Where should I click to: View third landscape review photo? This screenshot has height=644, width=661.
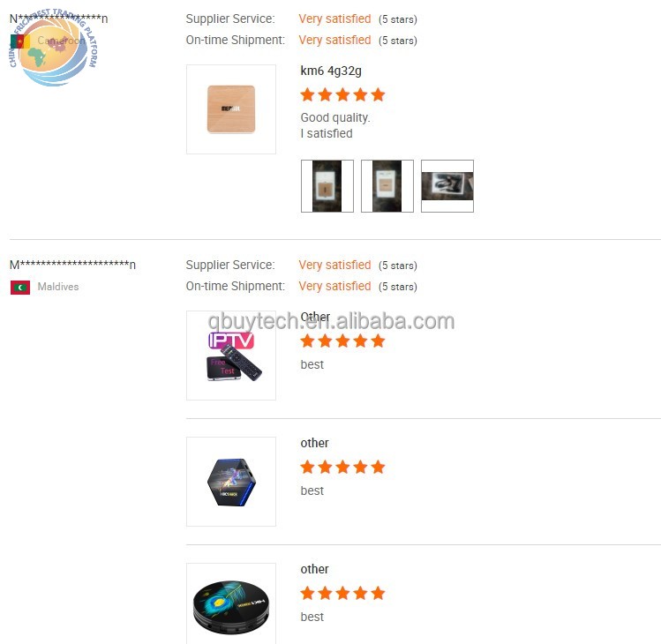pos(447,186)
